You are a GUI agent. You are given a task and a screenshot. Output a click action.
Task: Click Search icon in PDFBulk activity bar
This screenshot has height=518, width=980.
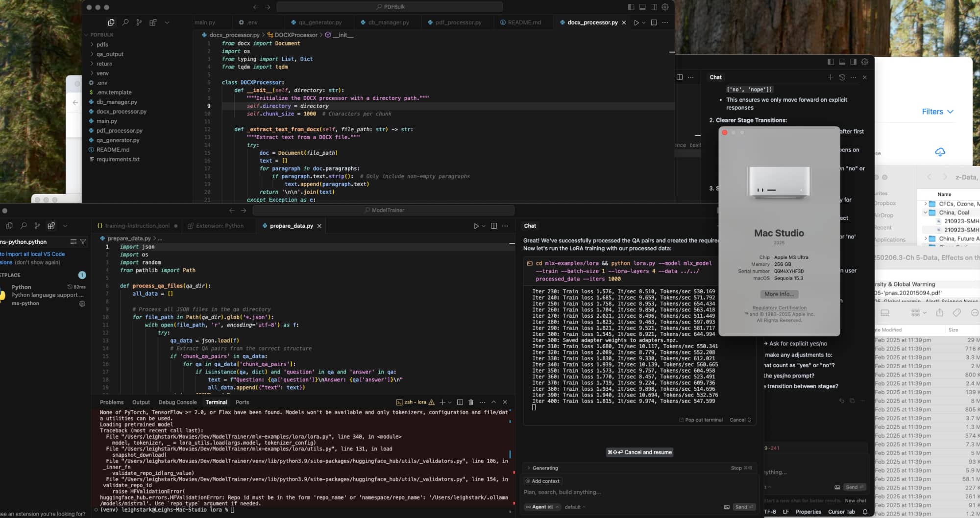[125, 23]
